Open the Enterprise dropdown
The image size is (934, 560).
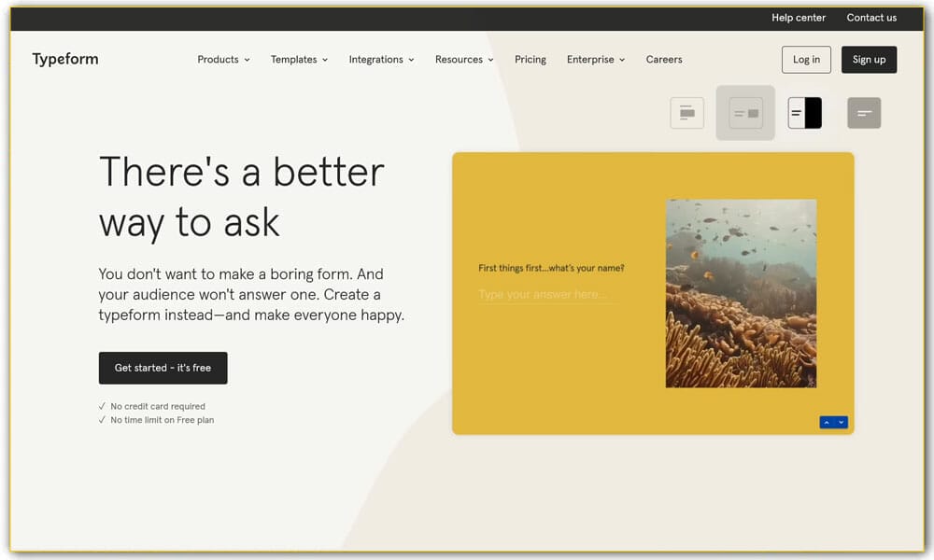595,59
